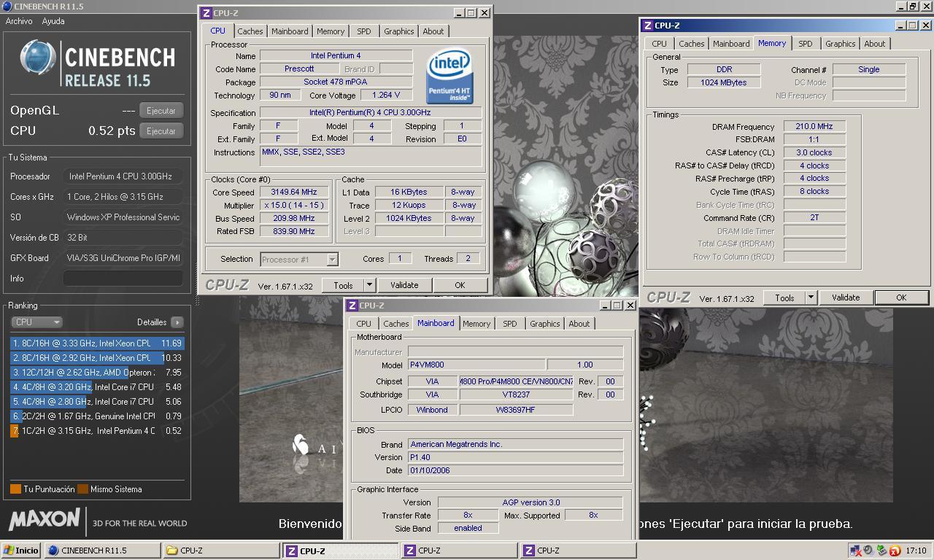The height and width of the screenshot is (560, 934).
Task: Click Tools button in CPU-Z CPU window
Action: click(343, 285)
